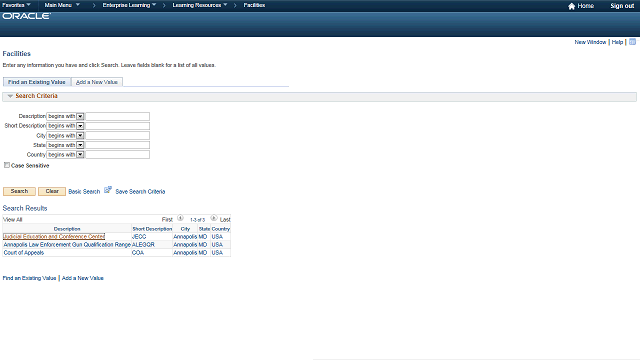
Task: Open the Court of Appeals result
Action: 24,253
